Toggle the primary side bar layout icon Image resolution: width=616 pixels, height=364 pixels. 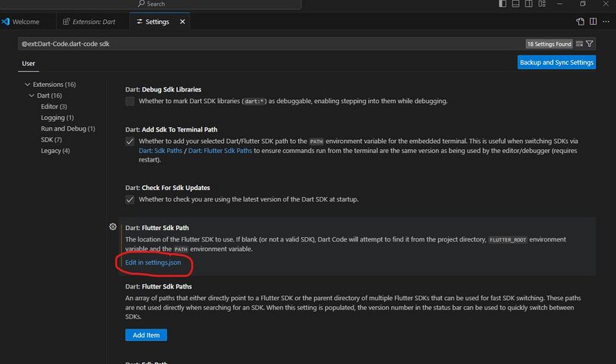[503, 4]
